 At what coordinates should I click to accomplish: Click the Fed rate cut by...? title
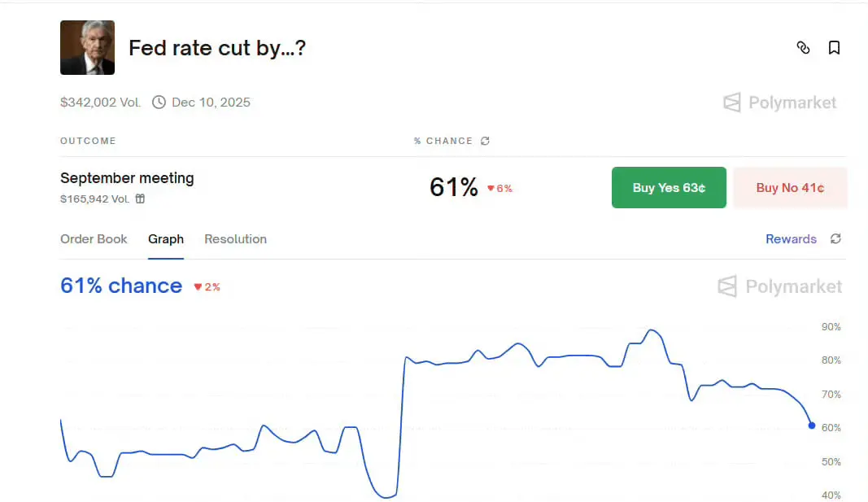click(217, 48)
